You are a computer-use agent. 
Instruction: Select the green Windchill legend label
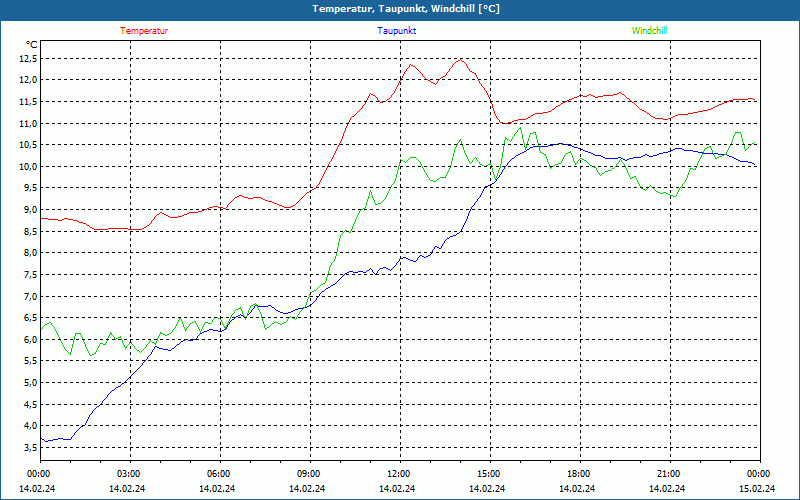tap(649, 31)
